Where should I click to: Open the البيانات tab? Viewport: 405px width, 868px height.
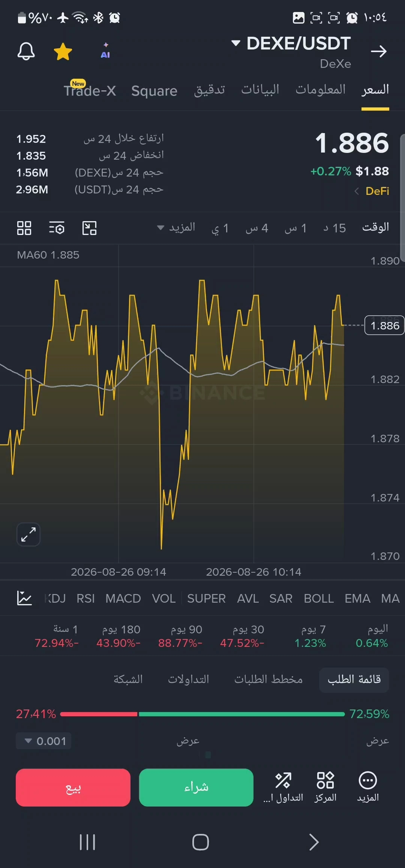(260, 90)
